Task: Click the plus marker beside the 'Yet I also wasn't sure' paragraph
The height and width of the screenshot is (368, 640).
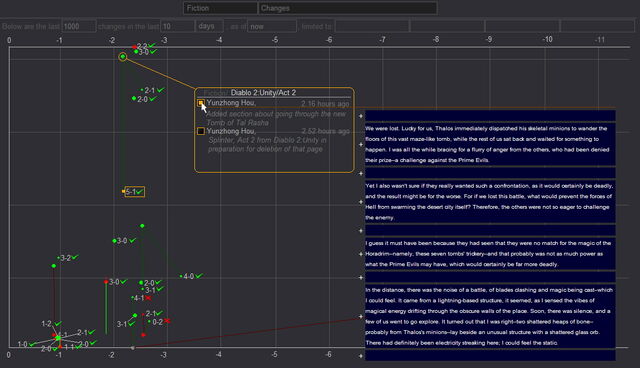Action: click(x=361, y=202)
